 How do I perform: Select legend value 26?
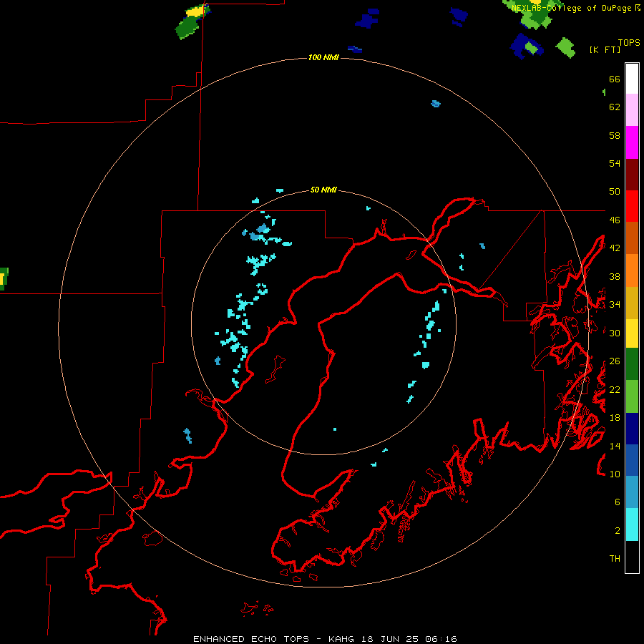pos(615,361)
